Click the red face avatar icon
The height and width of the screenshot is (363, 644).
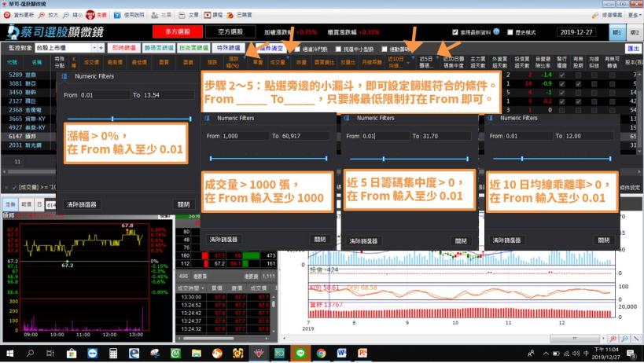[90, 15]
